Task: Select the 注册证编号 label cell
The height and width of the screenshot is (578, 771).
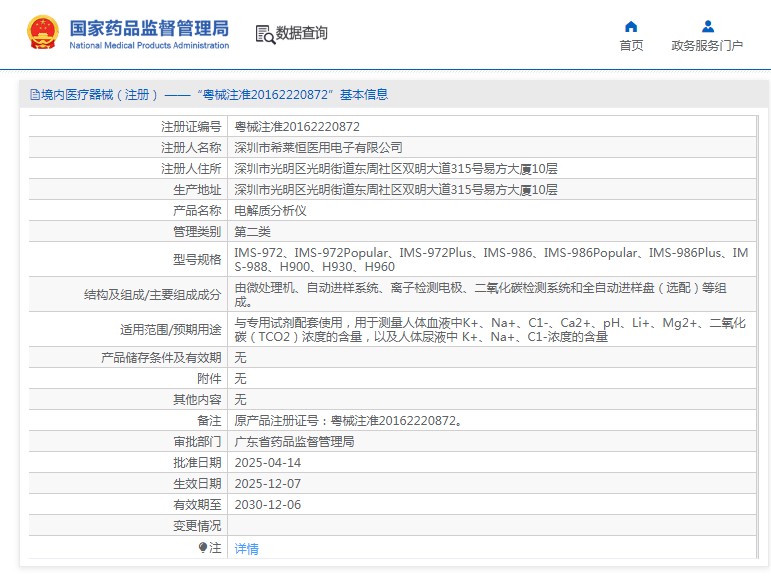Action: pyautogui.click(x=191, y=127)
